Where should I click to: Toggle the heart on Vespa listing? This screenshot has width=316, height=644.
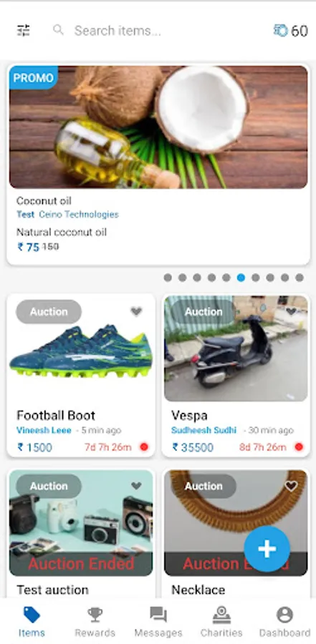click(x=291, y=312)
